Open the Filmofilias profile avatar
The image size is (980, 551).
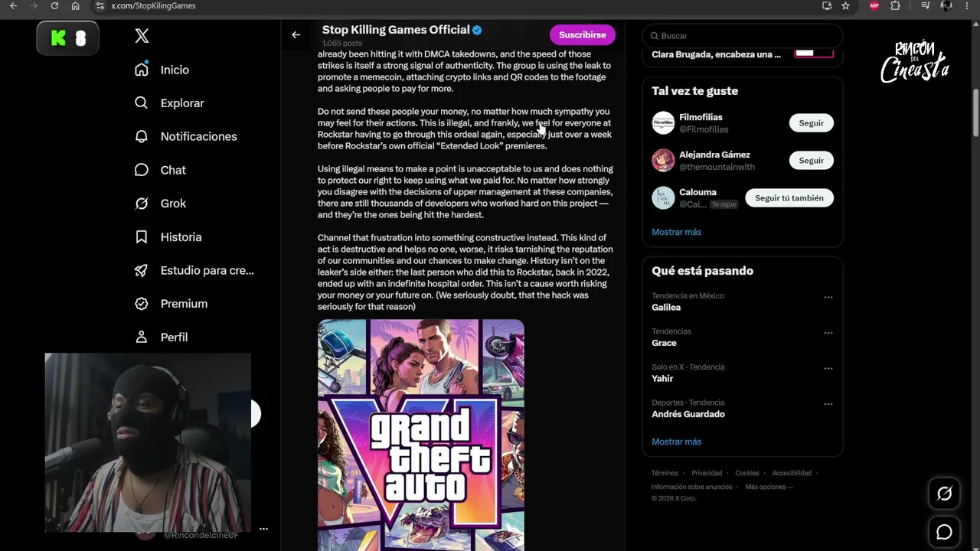pos(663,123)
